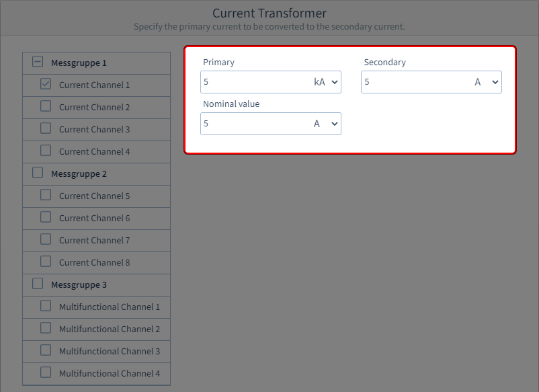Toggle Current Channel 8 on
The width and height of the screenshot is (539, 392).
coord(45,262)
